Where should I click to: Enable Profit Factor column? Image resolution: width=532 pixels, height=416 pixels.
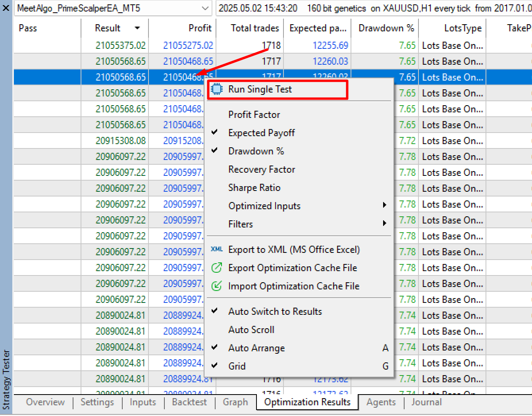click(x=254, y=115)
